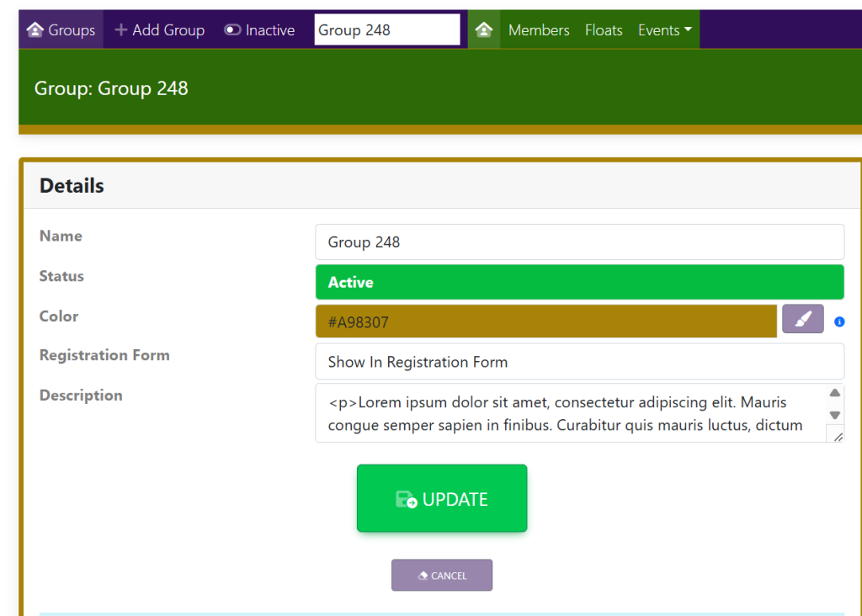The width and height of the screenshot is (862, 616).
Task: Open the Events dropdown menu
Action: pyautogui.click(x=664, y=30)
